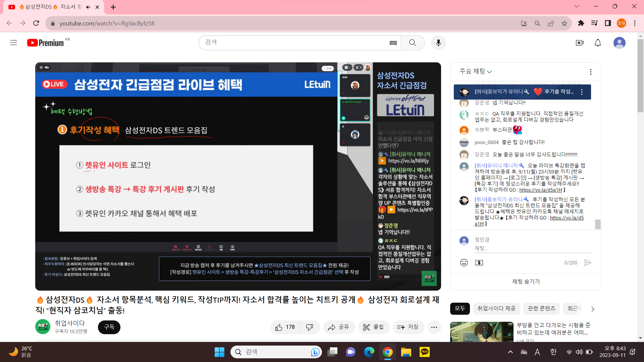Open the lofi related video thumbnail
The height and width of the screenshot is (362, 644).
click(x=482, y=332)
